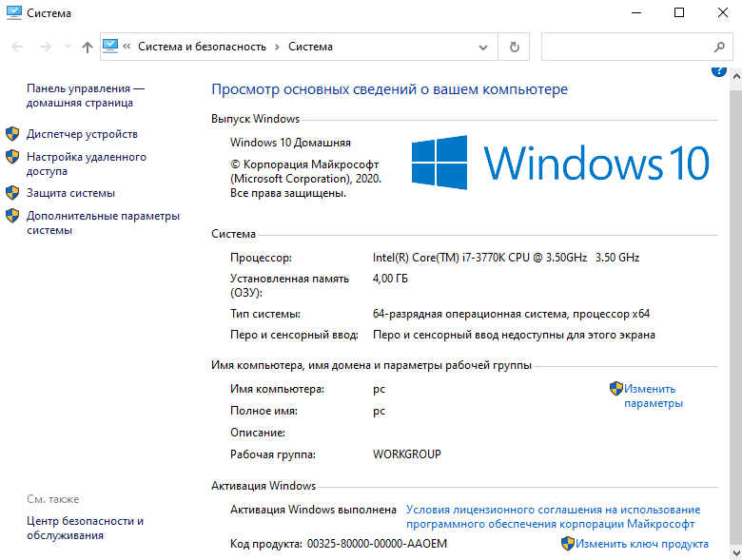Select 'Активация Windows выполнена' text

click(x=313, y=510)
